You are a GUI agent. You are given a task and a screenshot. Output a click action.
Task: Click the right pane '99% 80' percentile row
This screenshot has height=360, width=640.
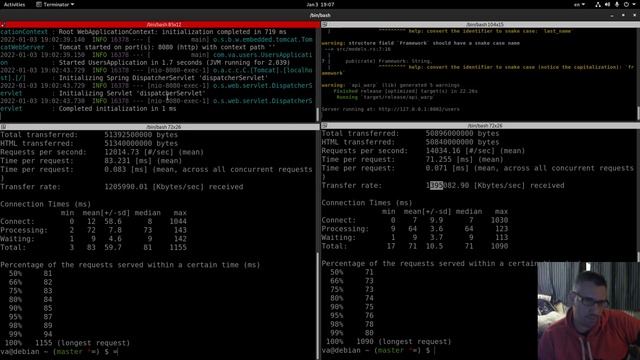click(x=352, y=333)
